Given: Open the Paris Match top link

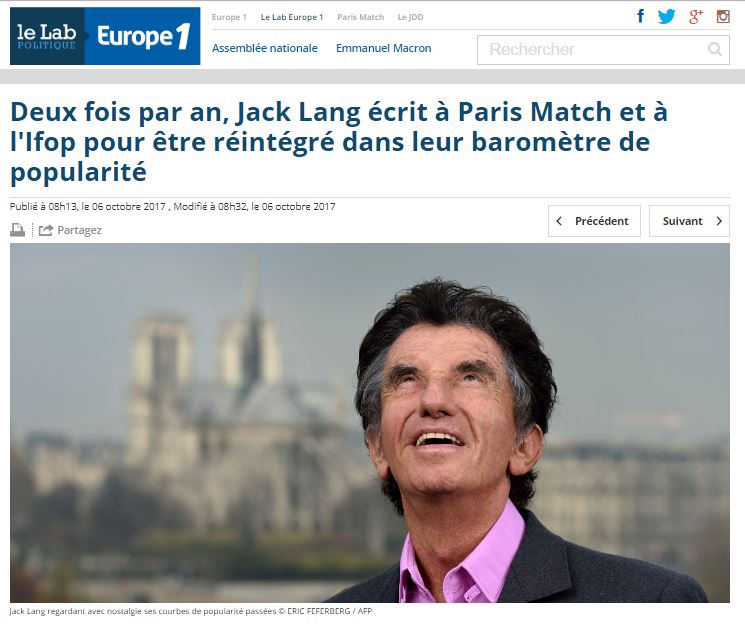Looking at the screenshot, I should point(361,17).
